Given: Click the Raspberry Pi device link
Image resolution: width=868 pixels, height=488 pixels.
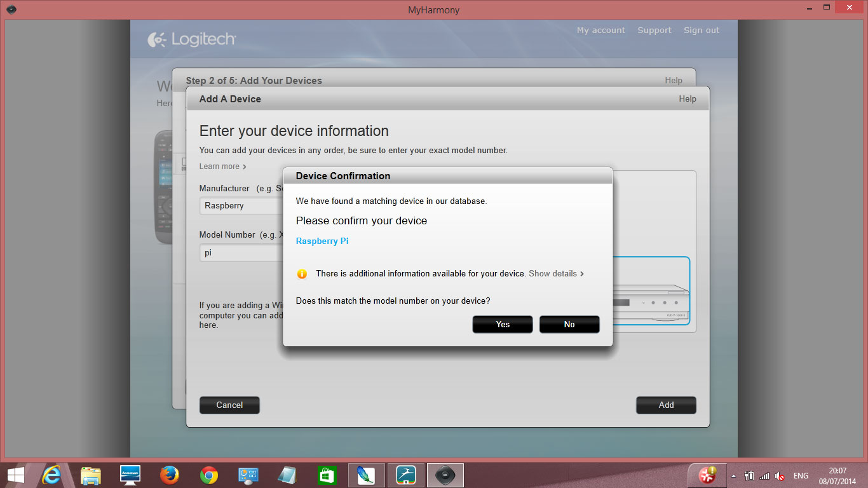Looking at the screenshot, I should [322, 241].
